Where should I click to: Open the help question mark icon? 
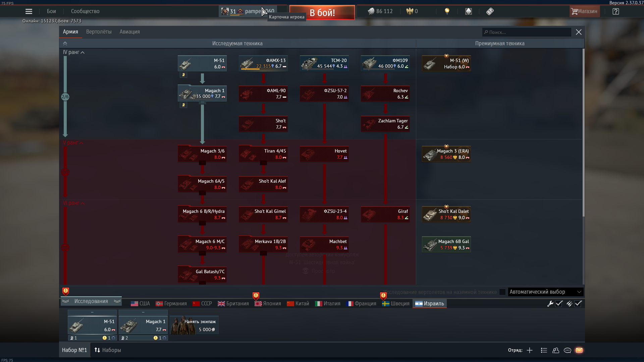coord(616,11)
